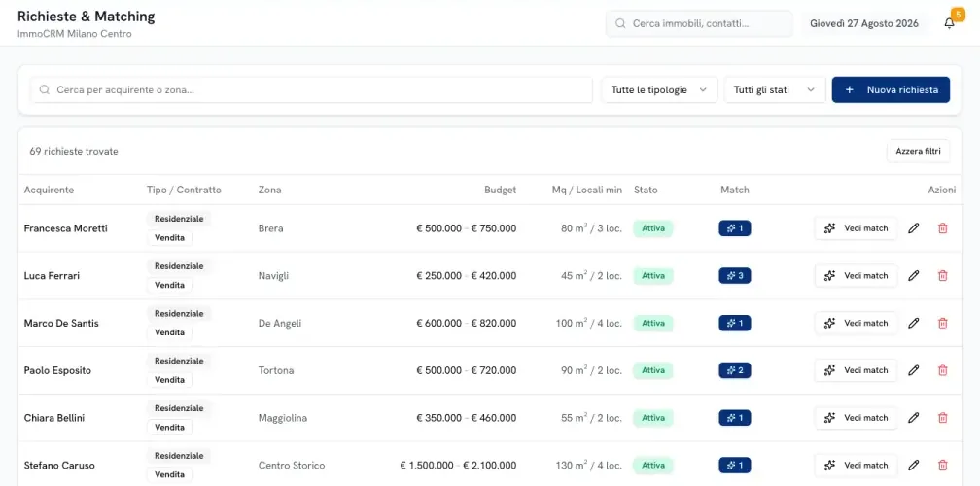Click Residenziale tag in Luca Ferrari's row
This screenshot has width=980, height=486.
179,266
